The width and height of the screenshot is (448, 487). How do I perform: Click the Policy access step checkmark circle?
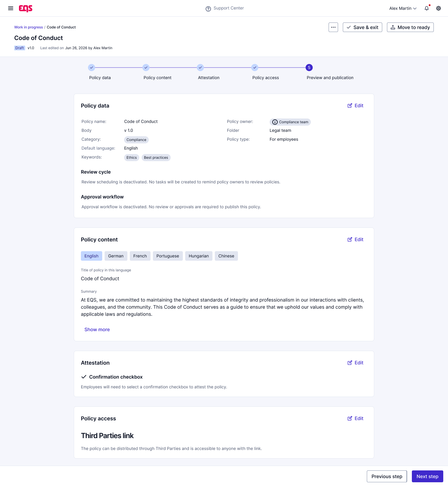click(255, 68)
